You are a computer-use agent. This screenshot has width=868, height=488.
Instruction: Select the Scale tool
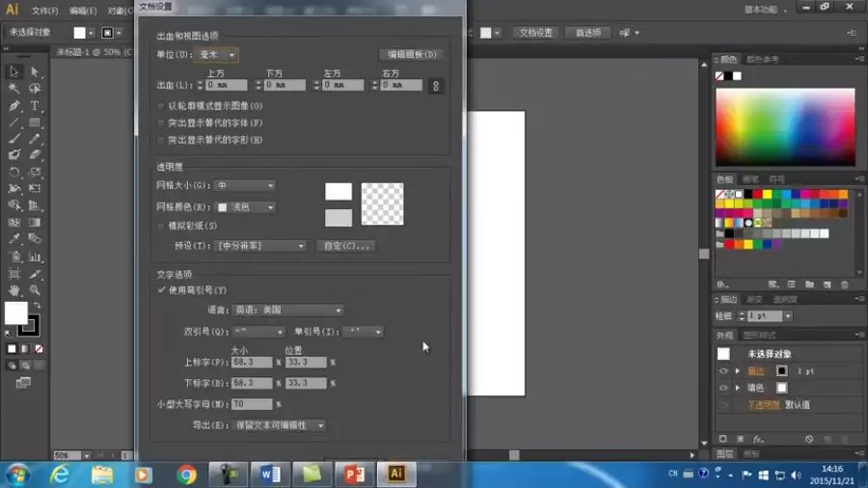[35, 172]
